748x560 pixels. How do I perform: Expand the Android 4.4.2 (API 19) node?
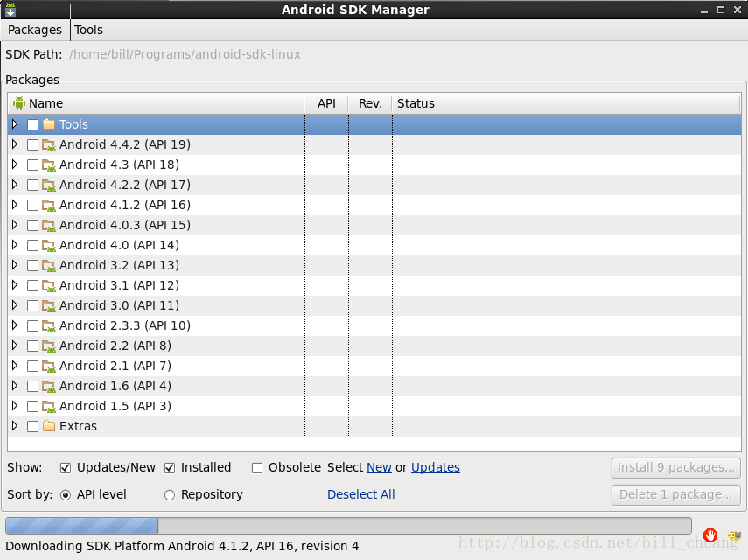(15, 144)
